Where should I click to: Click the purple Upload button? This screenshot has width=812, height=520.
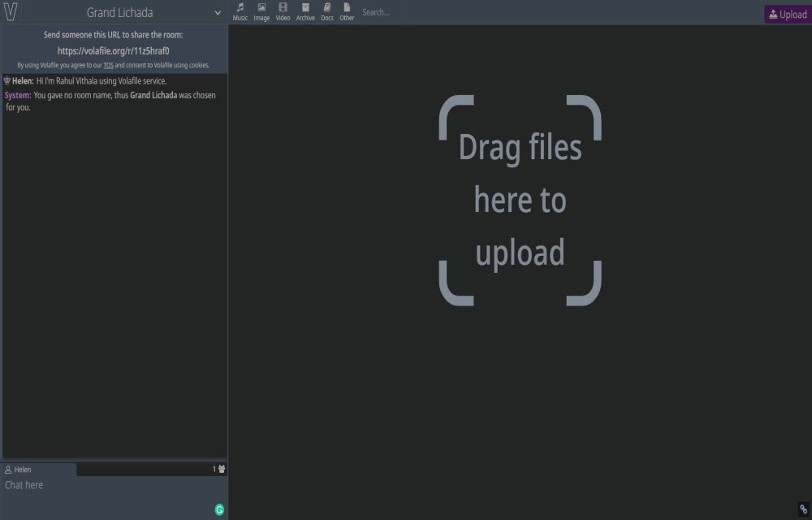click(x=788, y=15)
